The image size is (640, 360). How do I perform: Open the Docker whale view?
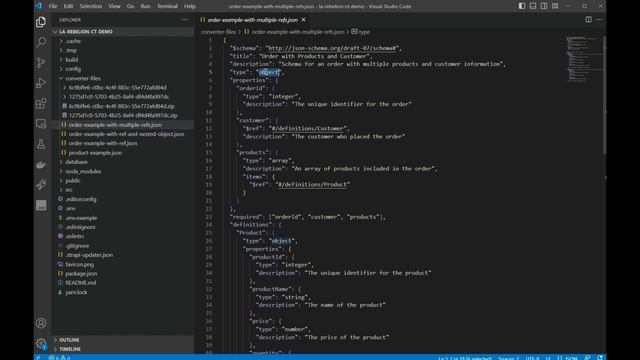(41, 164)
